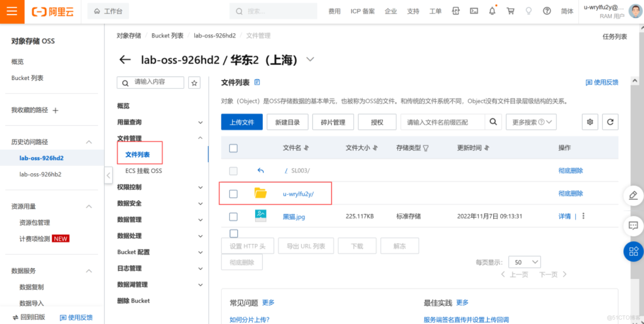Image resolution: width=644 pixels, height=324 pixels.
Task: Click the file name prefix search field
Action: (x=442, y=122)
